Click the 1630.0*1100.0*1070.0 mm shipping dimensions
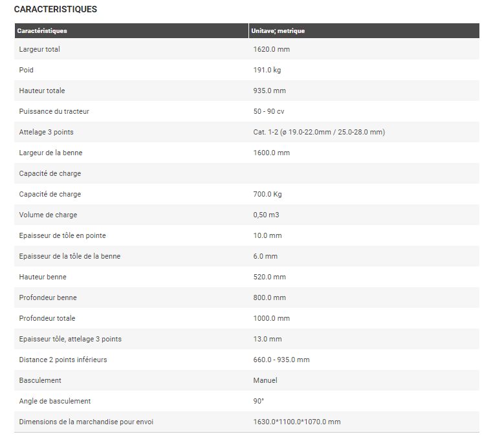504x443 pixels. click(x=297, y=422)
